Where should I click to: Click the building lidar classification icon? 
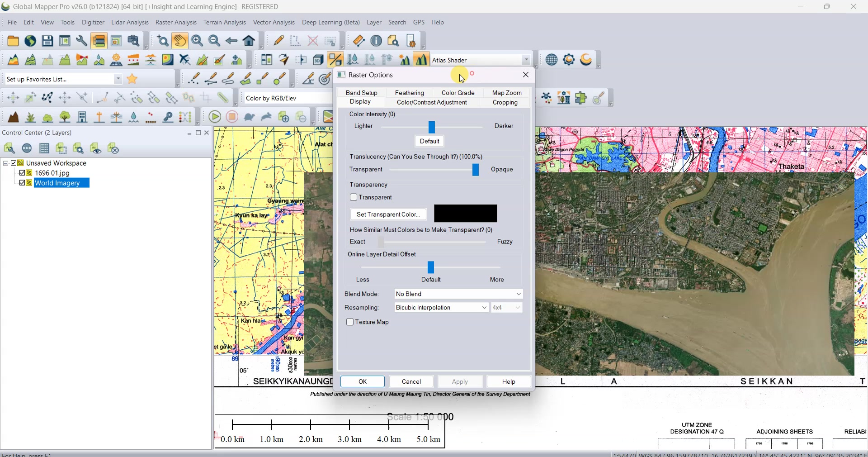(82, 117)
